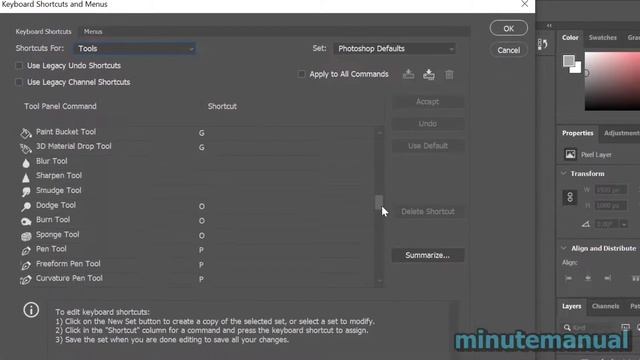This screenshot has height=360, width=640.
Task: Open the Set Photoshop Defaults dropdown
Action: [x=394, y=49]
